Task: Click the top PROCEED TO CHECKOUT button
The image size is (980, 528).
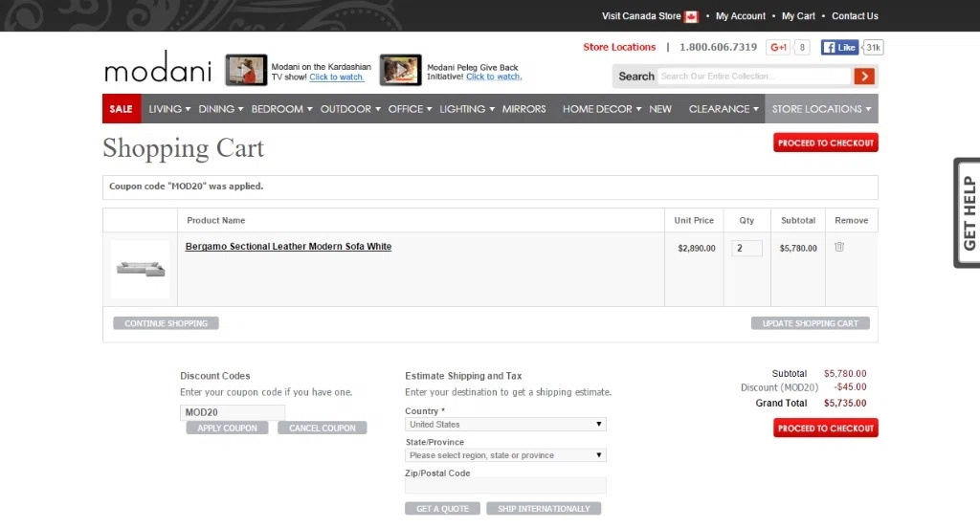Action: pyautogui.click(x=826, y=143)
